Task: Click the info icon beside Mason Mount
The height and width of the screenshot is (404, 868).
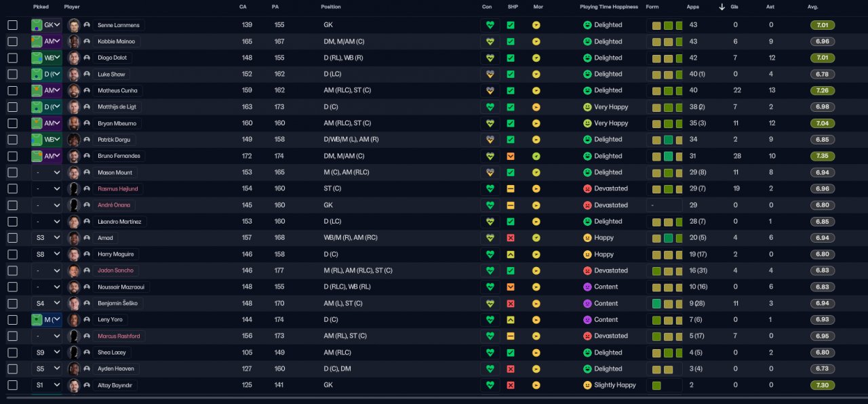Action: (x=87, y=172)
